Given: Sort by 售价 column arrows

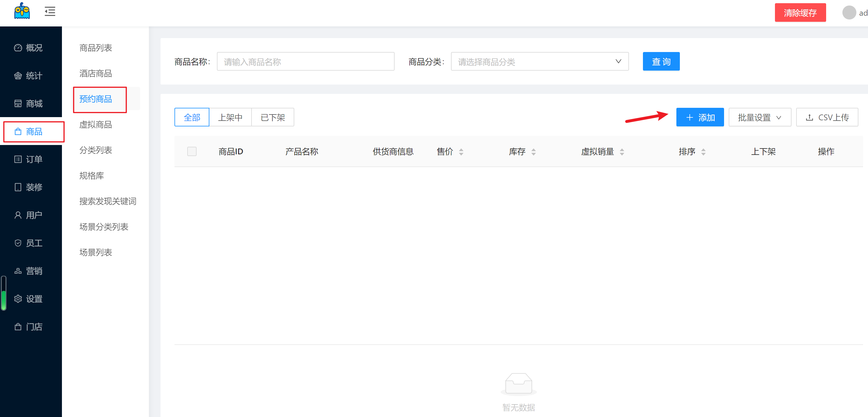Looking at the screenshot, I should coord(461,152).
